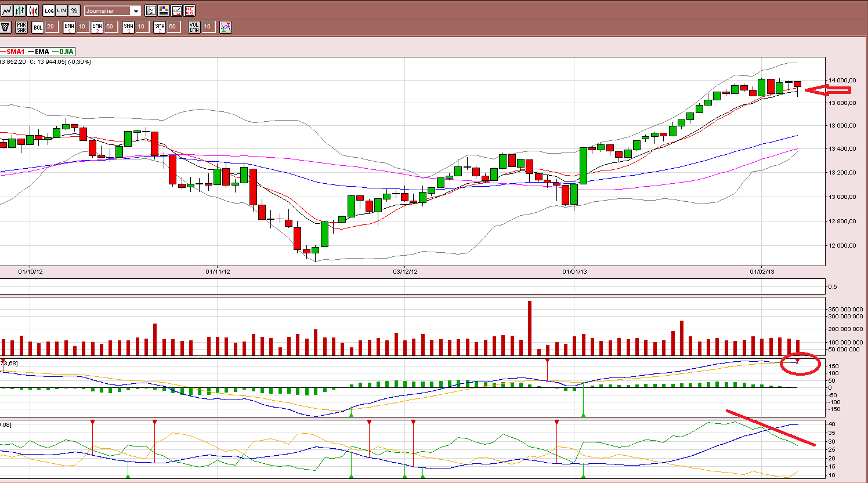The width and height of the screenshot is (868, 483).
Task: Open the Journalier period dropdown
Action: point(113,10)
